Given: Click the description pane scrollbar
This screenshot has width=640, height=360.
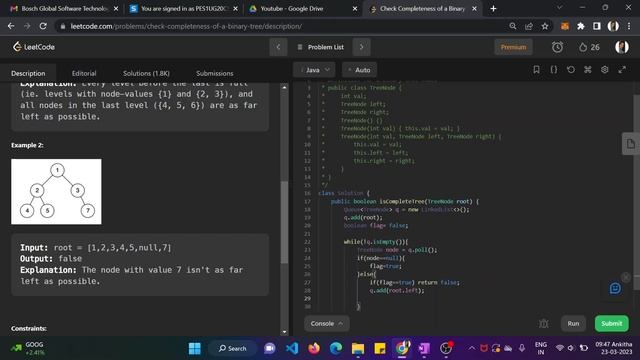Looking at the screenshot, I should tap(284, 222).
